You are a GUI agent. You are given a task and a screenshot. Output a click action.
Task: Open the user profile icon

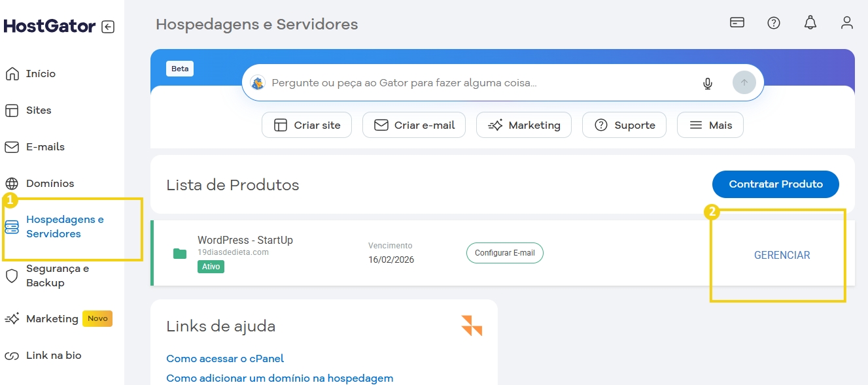[846, 22]
